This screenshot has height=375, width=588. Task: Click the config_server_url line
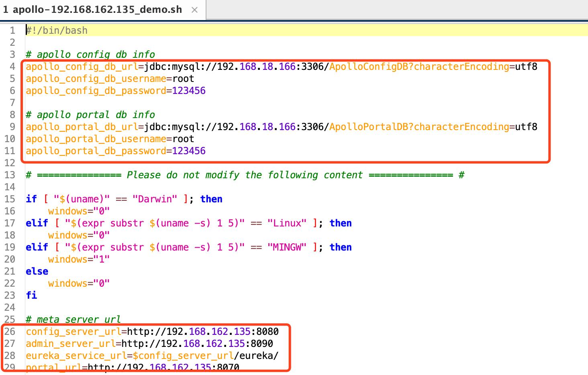coord(152,332)
